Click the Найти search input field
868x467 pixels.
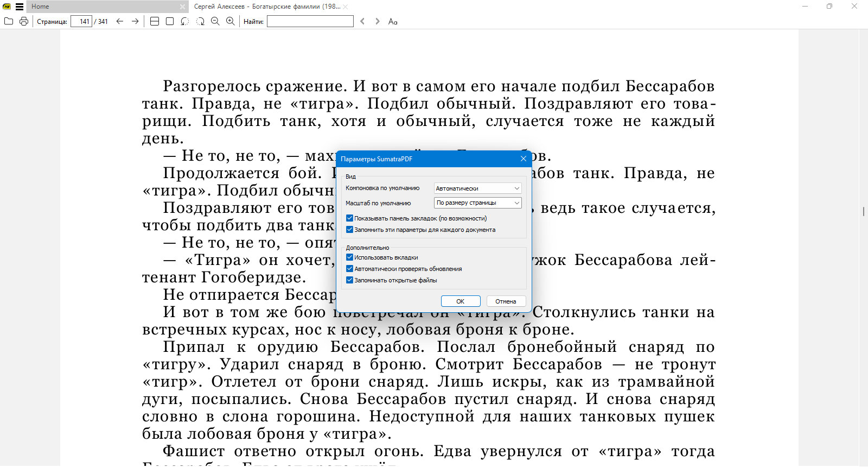coord(310,21)
